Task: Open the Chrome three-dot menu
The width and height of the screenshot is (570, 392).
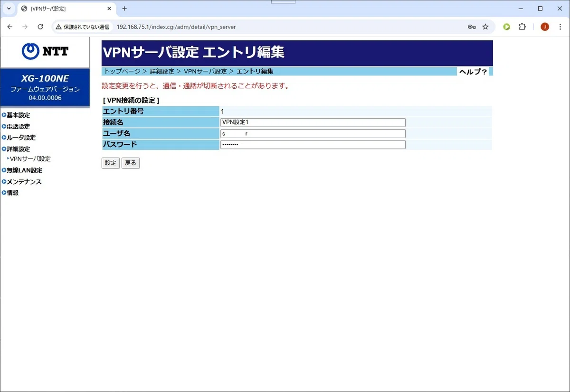Action: tap(560, 27)
